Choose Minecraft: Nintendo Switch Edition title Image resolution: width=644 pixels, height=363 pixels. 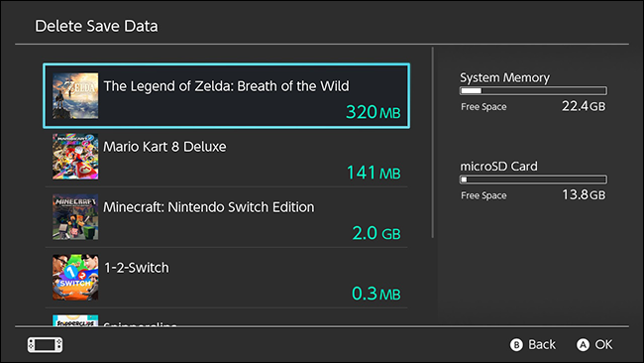[209, 207]
